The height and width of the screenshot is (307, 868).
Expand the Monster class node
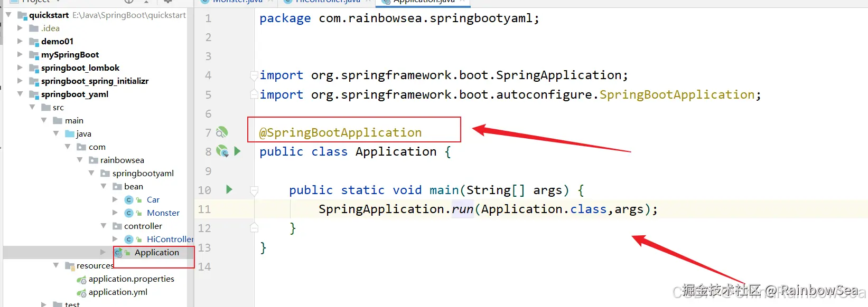pos(115,213)
